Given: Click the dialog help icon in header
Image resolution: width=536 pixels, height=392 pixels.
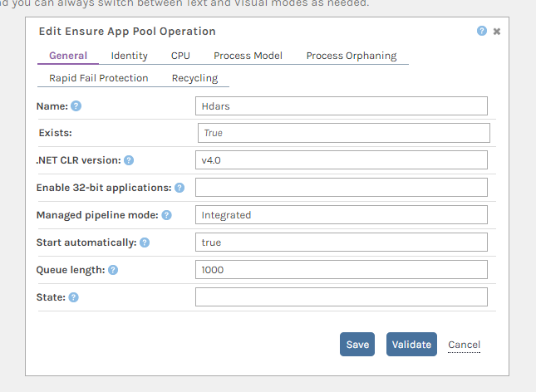Looking at the screenshot, I should [482, 31].
